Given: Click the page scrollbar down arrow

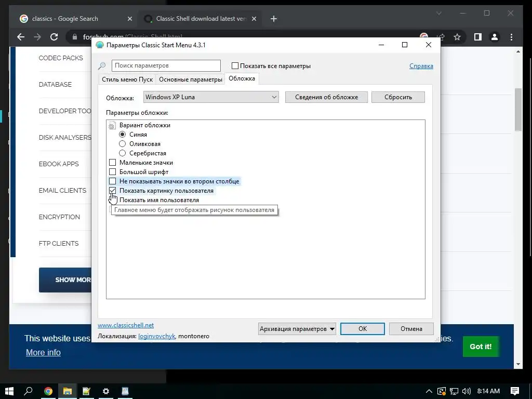Looking at the screenshot, I should tap(518, 364).
